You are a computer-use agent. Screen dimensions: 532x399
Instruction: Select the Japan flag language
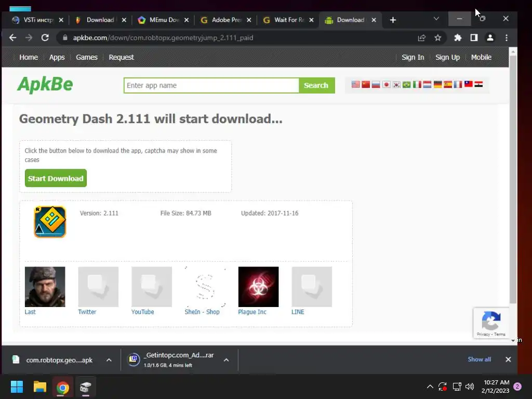(x=386, y=85)
